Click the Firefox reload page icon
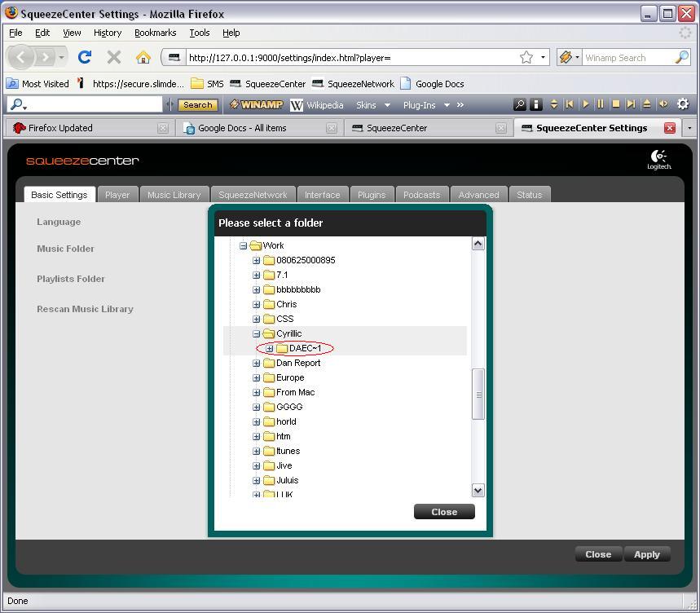700x613 pixels. pyautogui.click(x=84, y=57)
